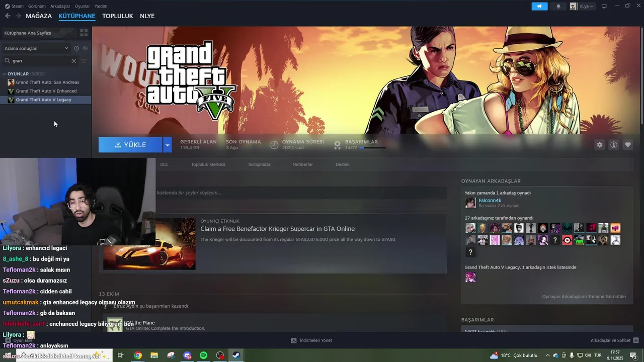Viewport: 644px width, 362px height.
Task: Click the Steam taskbar icon
Action: point(235,355)
